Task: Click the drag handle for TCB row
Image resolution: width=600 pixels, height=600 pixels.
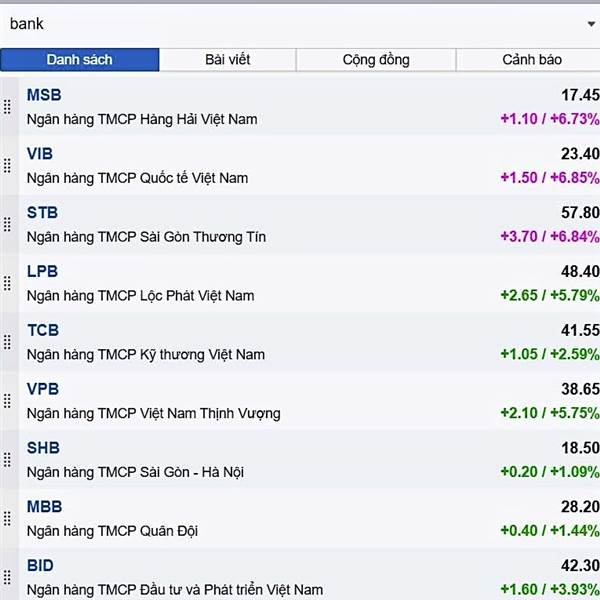Action: point(7,342)
